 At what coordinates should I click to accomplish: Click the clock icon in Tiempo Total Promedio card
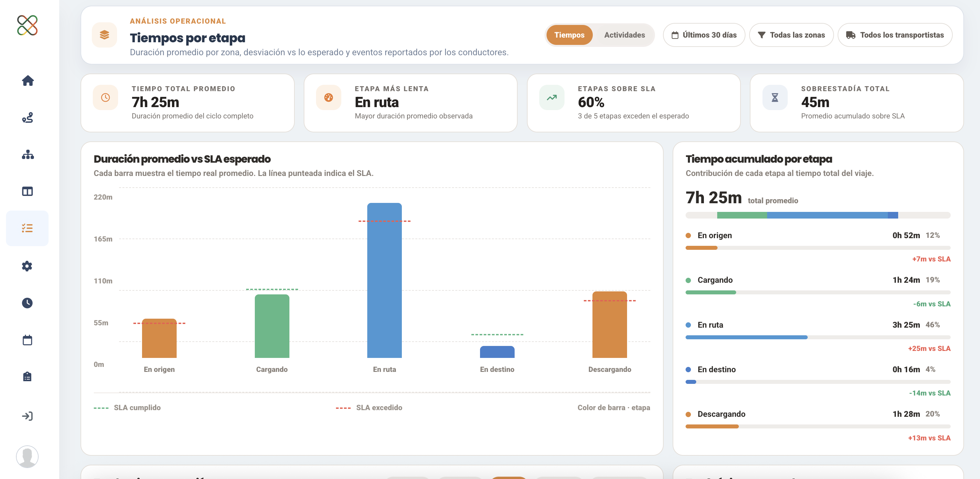click(105, 98)
